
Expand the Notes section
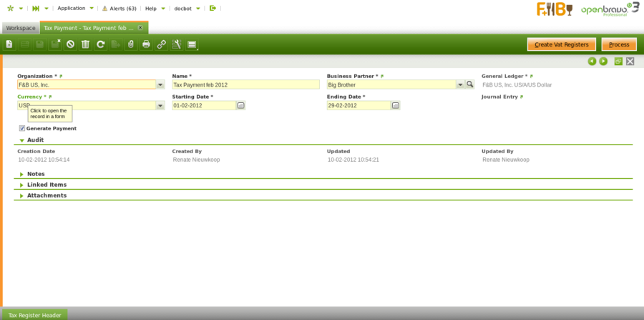tap(36, 174)
